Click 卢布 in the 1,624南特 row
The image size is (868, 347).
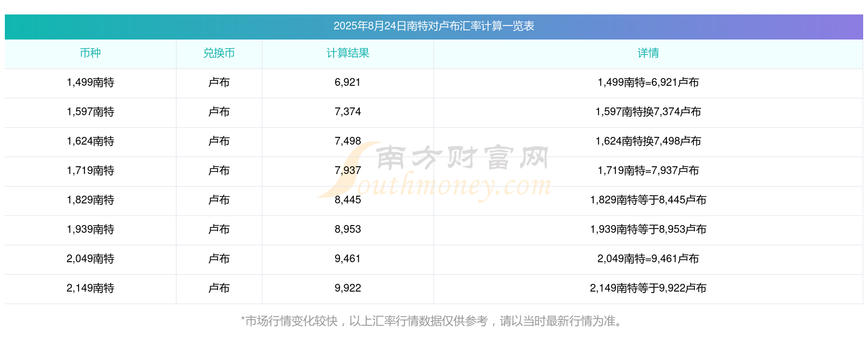[x=219, y=141]
